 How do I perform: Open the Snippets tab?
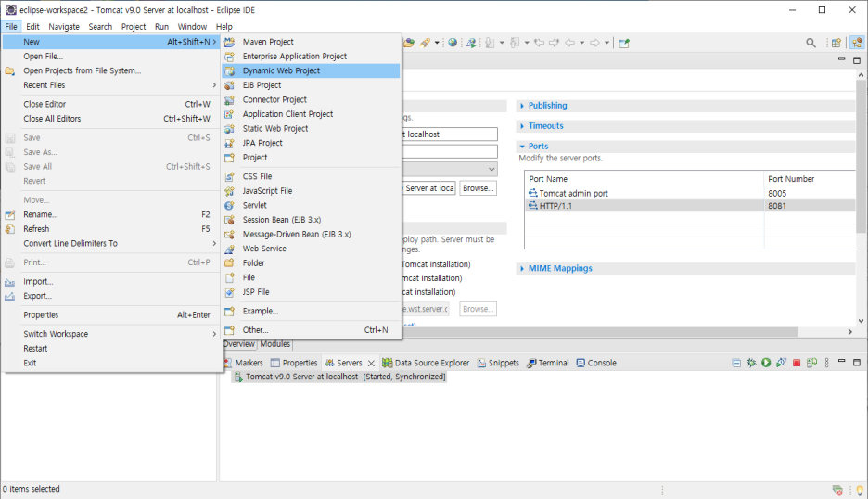point(498,363)
